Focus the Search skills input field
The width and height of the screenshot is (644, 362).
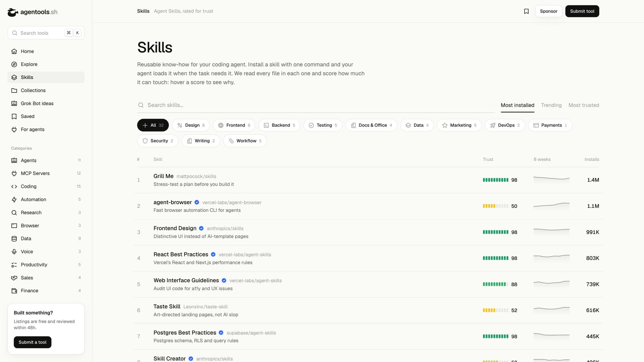click(316, 105)
